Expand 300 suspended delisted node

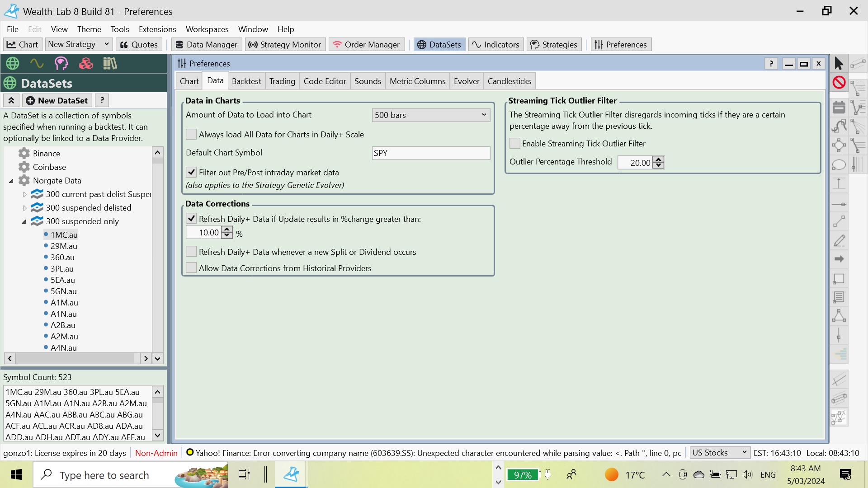coord(25,208)
